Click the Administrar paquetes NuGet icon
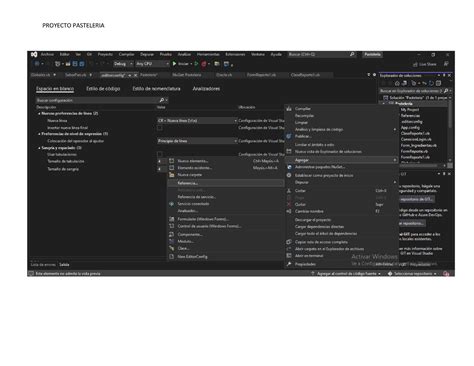The image size is (474, 366). click(x=289, y=167)
